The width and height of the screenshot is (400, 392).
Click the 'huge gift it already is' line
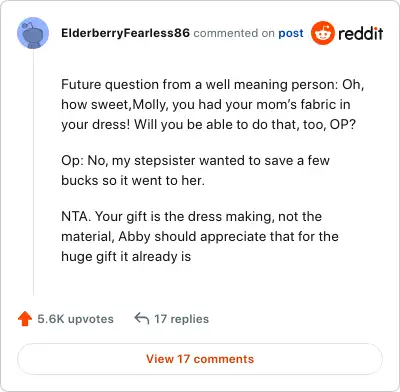pyautogui.click(x=126, y=256)
